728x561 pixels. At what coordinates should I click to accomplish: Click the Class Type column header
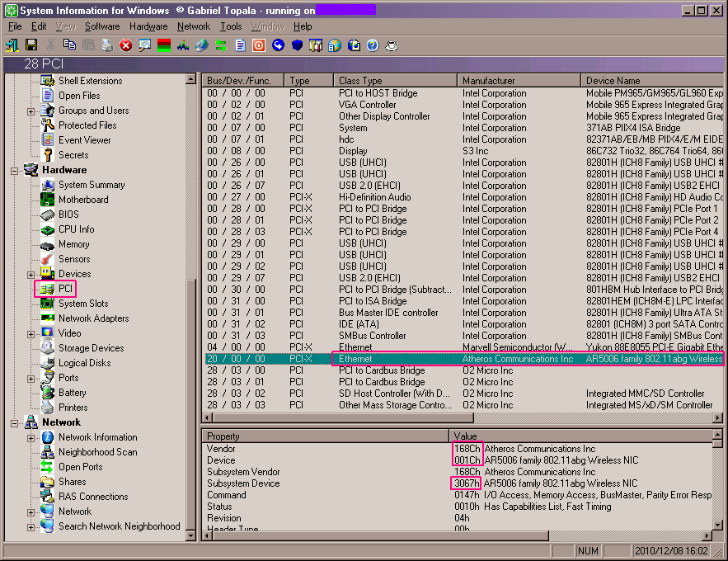pyautogui.click(x=394, y=81)
